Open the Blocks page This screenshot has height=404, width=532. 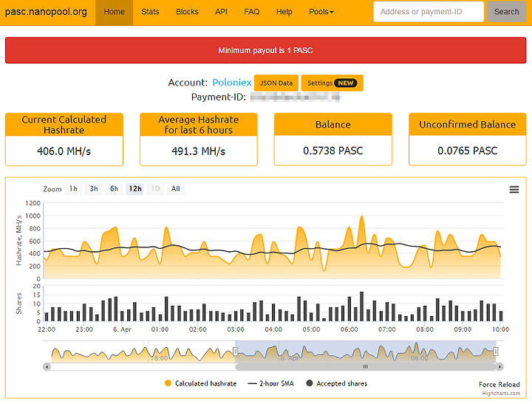coord(187,12)
